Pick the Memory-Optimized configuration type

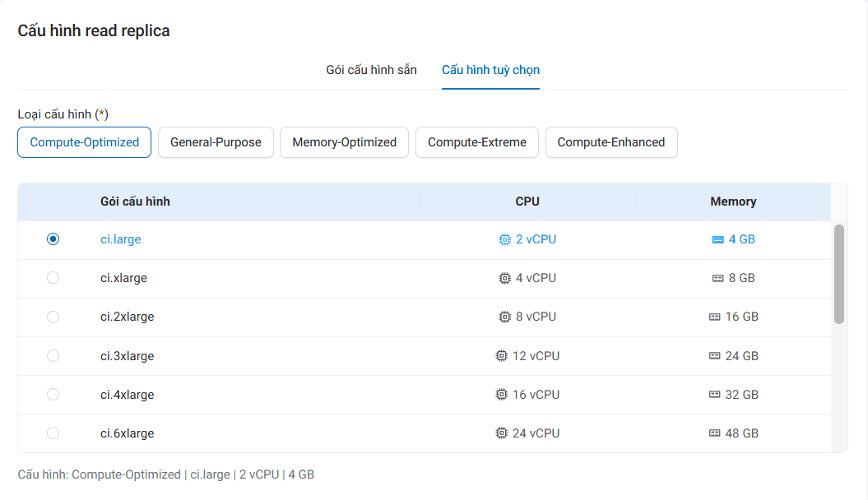pyautogui.click(x=345, y=142)
